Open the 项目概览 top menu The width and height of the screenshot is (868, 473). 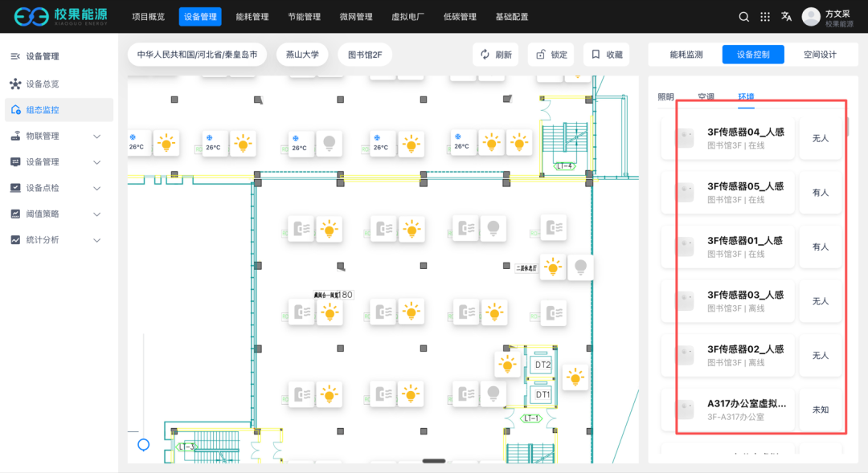pos(149,17)
